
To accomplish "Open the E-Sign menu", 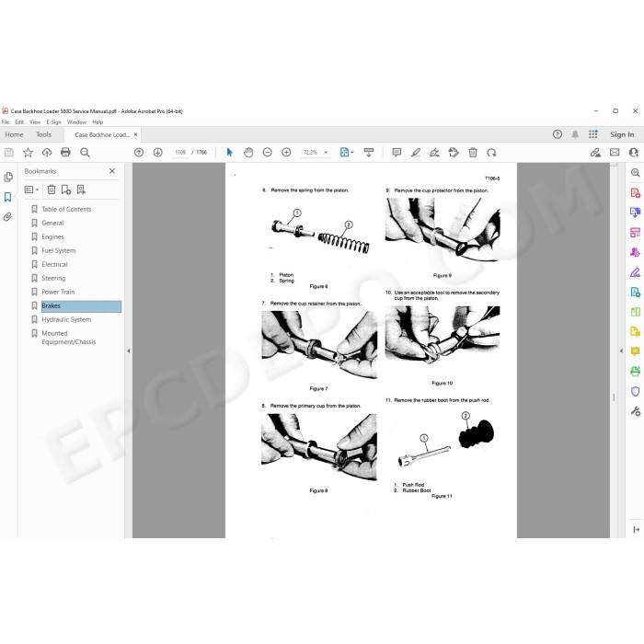I will [x=53, y=122].
